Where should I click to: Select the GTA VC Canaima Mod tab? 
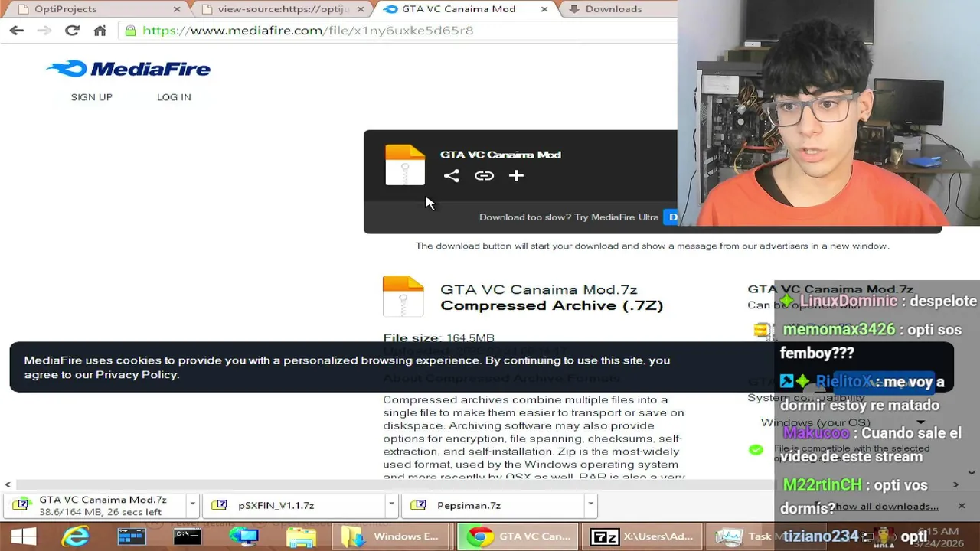pyautogui.click(x=458, y=9)
